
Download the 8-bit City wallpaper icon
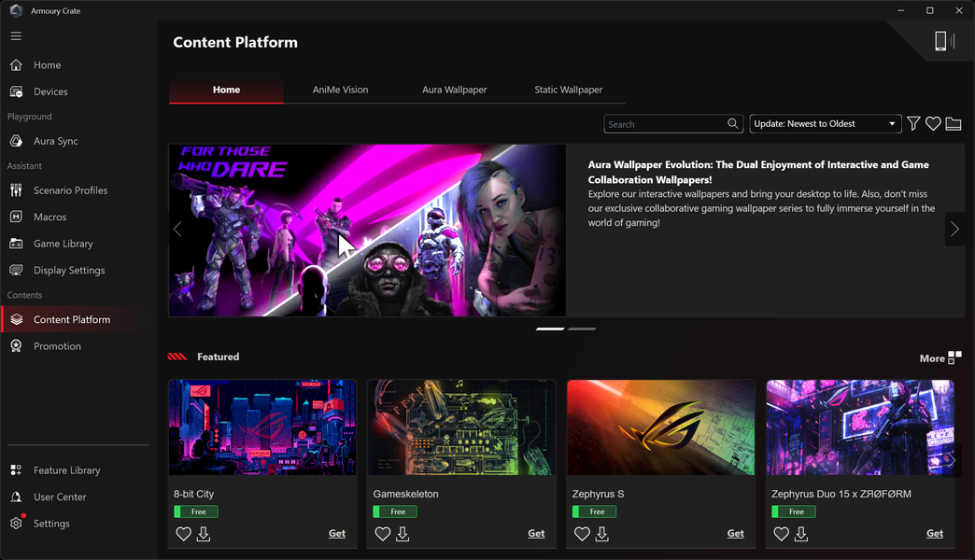coord(204,534)
